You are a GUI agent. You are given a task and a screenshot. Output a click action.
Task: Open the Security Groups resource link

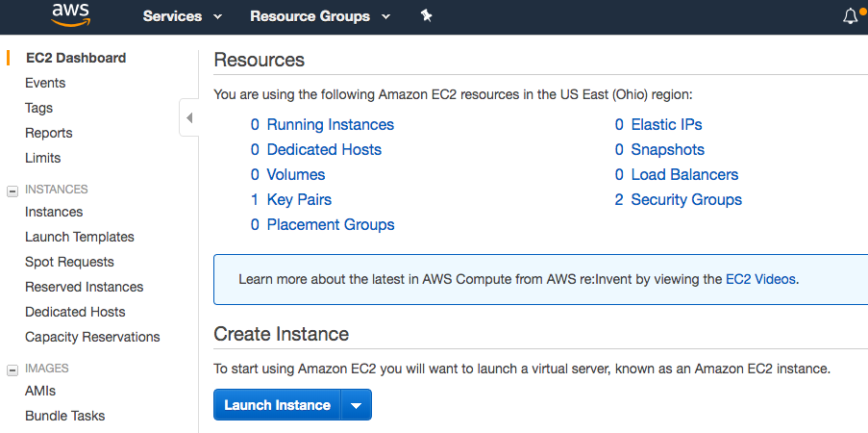(x=686, y=199)
